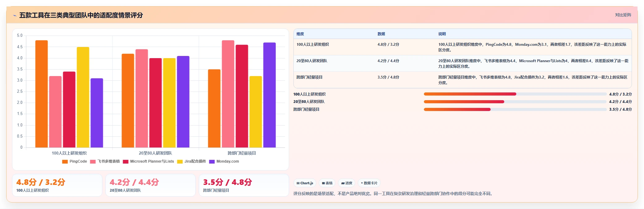Click the y-axis value 2.5

point(20,92)
